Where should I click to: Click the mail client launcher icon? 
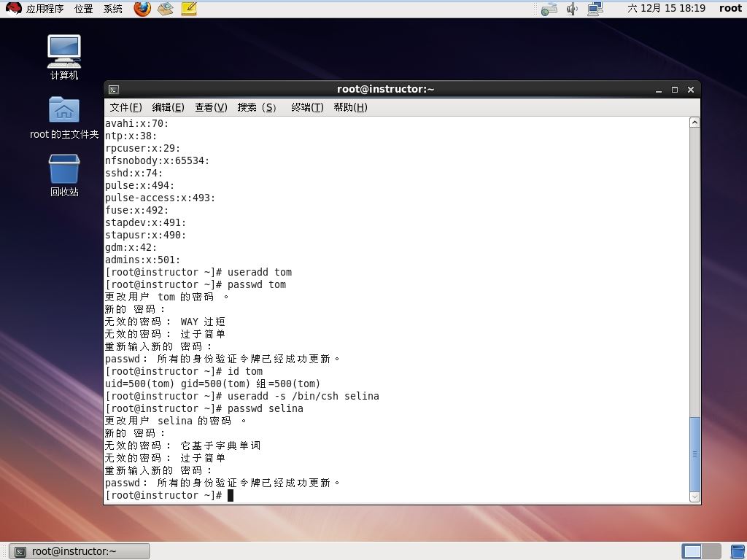point(166,9)
